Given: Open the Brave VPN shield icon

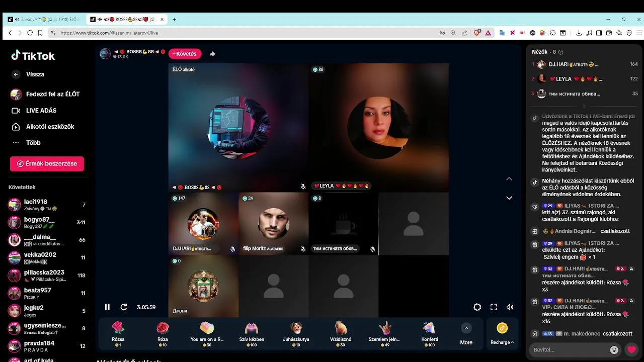Looking at the screenshot, I should coord(629,33).
